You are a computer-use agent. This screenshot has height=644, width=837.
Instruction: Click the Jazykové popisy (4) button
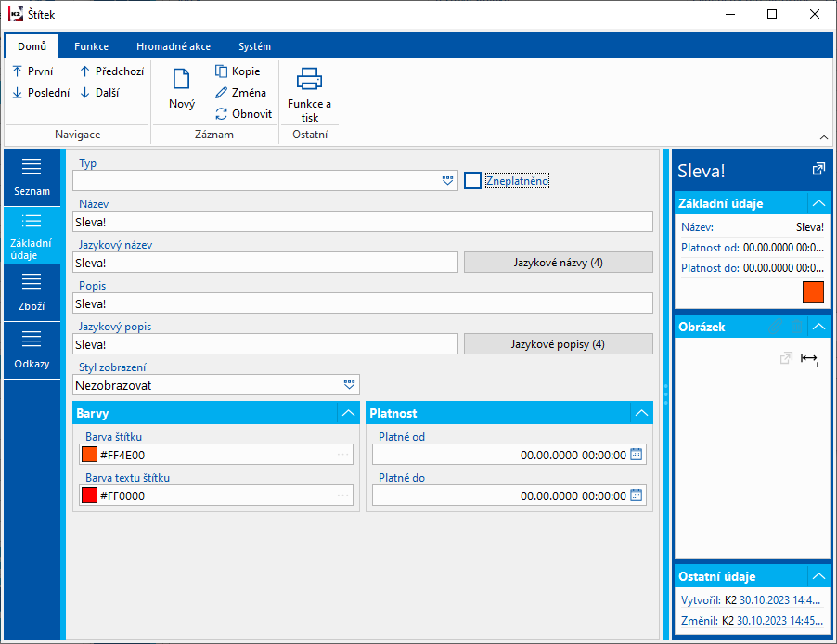558,344
